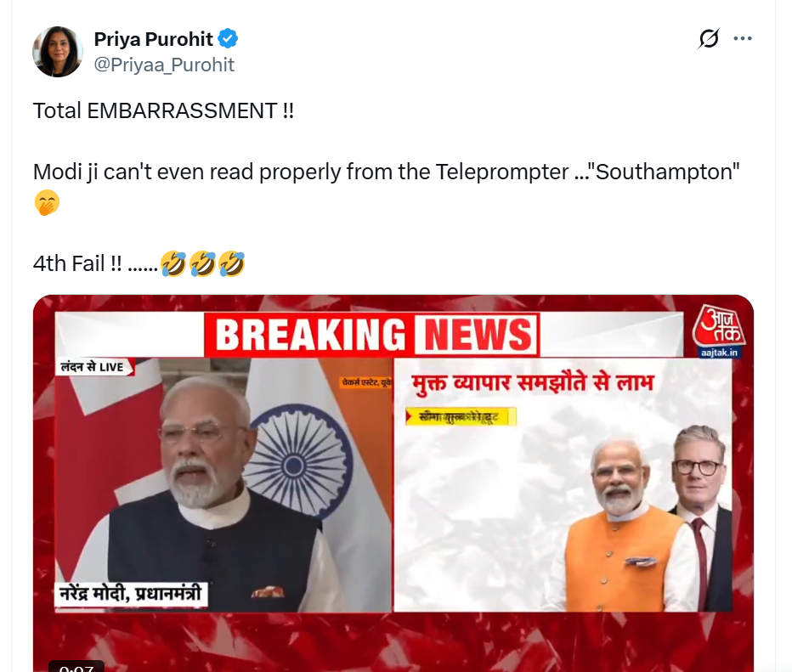Click the 'Total EMBARRASSMENT !!' text line
The image size is (792, 672).
163,110
